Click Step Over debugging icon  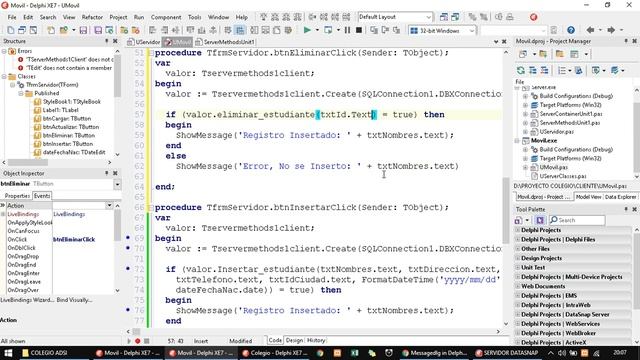385,30
